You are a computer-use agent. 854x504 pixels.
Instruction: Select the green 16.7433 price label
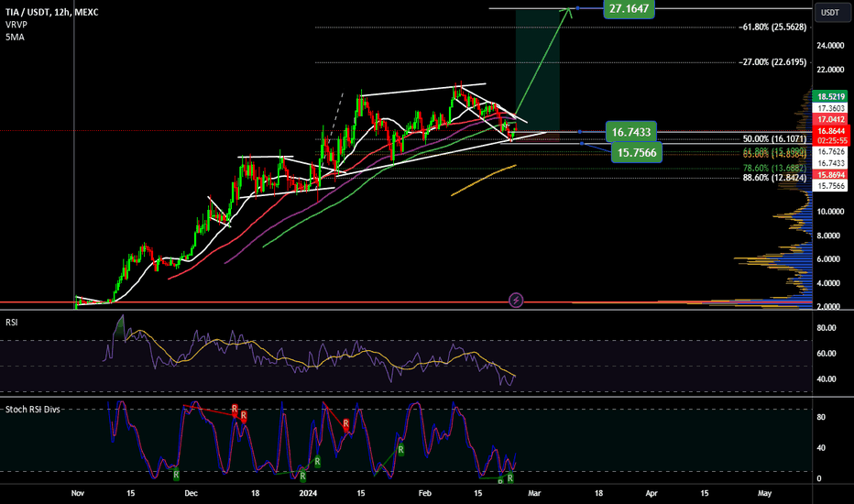pyautogui.click(x=630, y=132)
